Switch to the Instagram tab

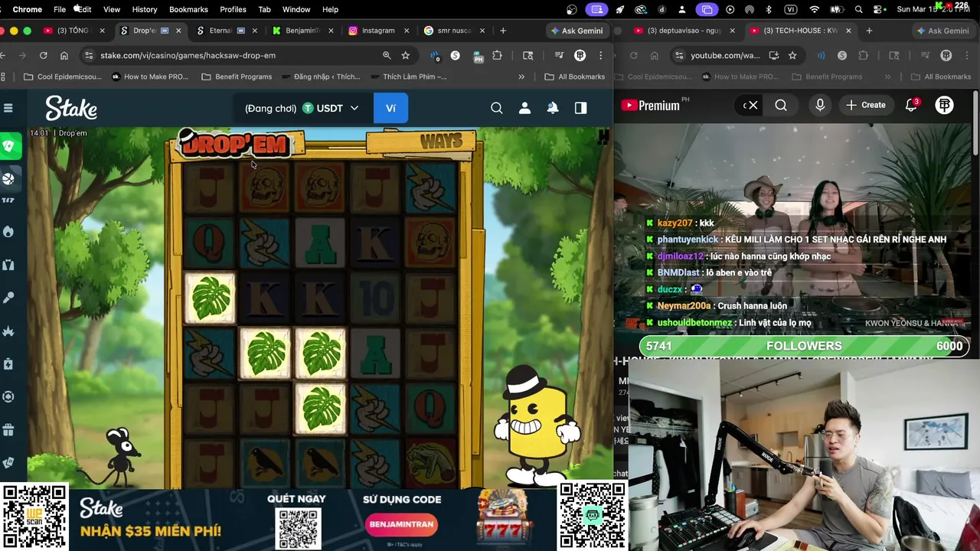coord(378,31)
